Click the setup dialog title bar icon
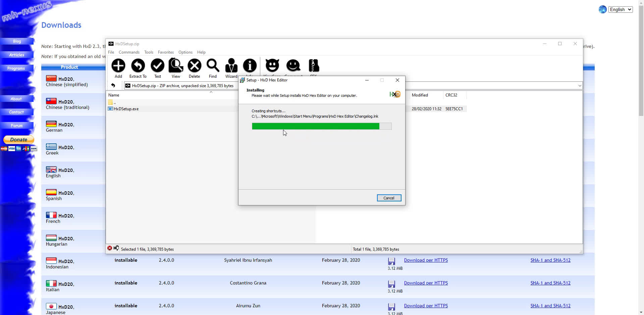Image resolution: width=644 pixels, height=315 pixels. pyautogui.click(x=242, y=80)
